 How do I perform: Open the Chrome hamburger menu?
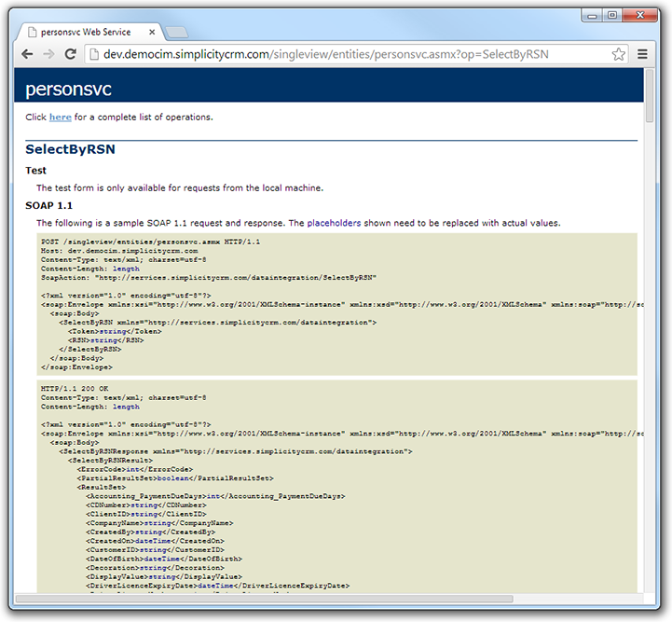tap(642, 54)
